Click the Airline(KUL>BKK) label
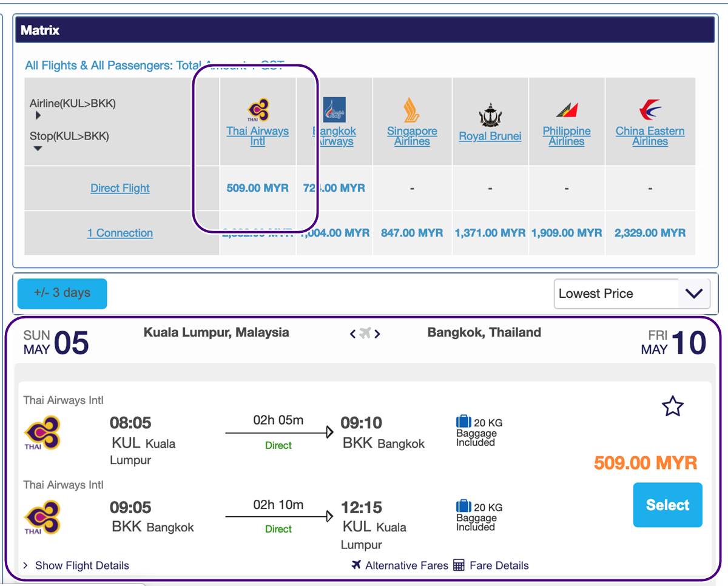 (x=73, y=103)
